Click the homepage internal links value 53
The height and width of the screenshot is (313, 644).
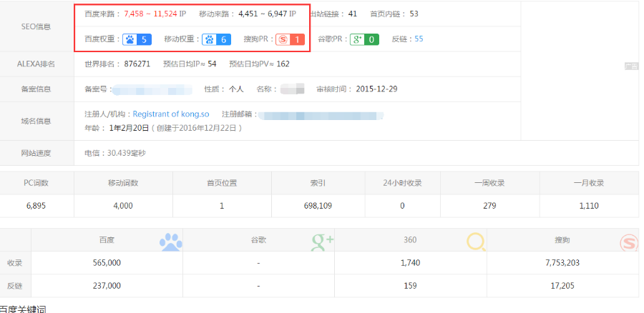click(x=414, y=14)
